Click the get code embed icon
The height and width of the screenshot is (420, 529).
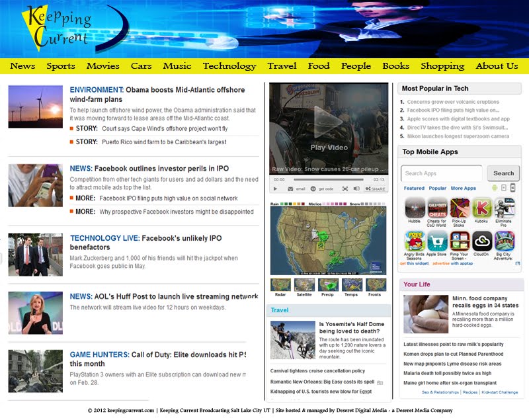pos(313,189)
